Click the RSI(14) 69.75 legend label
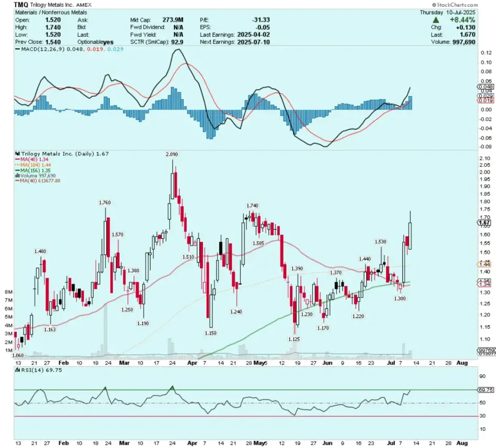 click(x=41, y=370)
